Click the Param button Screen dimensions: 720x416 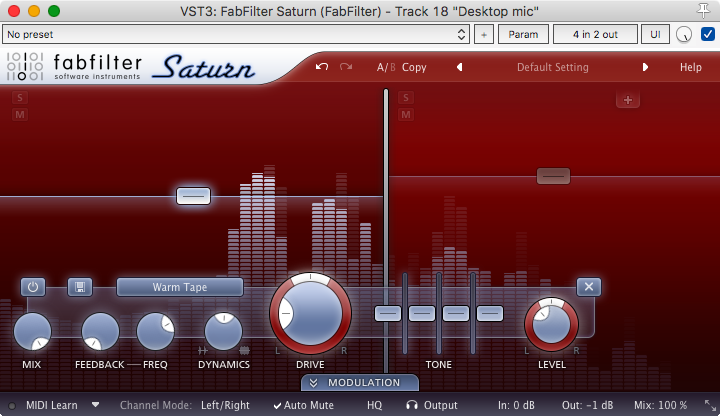523,34
